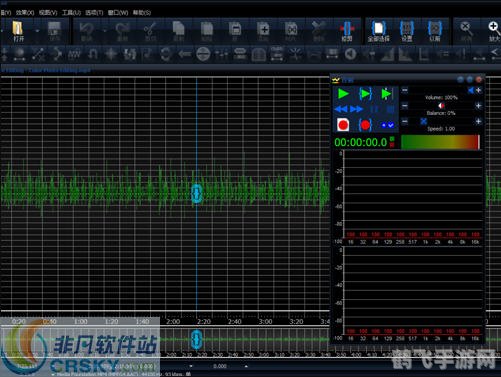
Task: Pause playback in the Control window
Action: click(374, 109)
